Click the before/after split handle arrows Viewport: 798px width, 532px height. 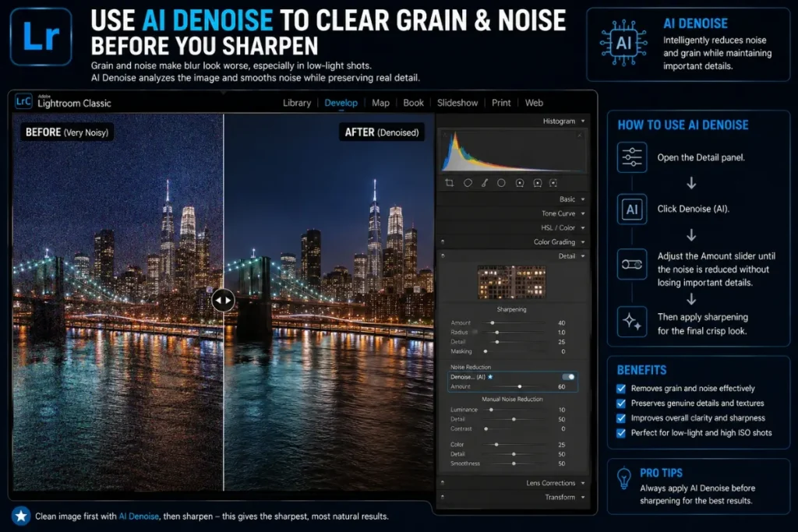(223, 300)
